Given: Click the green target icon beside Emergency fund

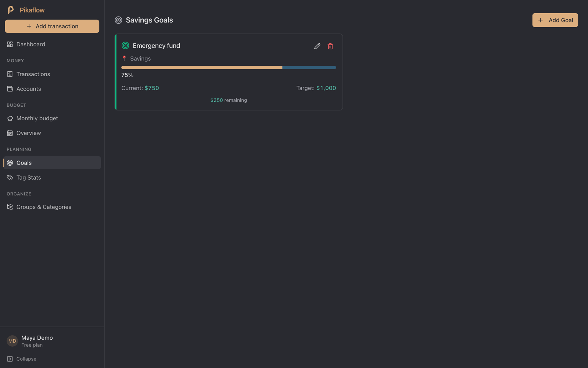Looking at the screenshot, I should tap(125, 46).
